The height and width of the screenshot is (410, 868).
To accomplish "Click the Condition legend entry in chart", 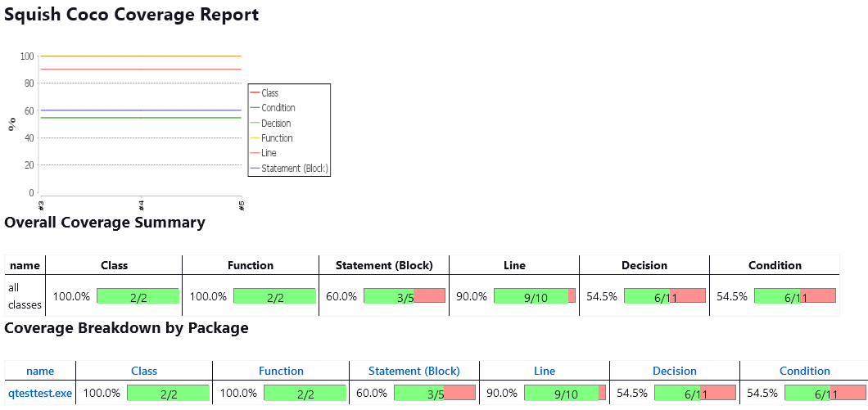I will tap(278, 108).
